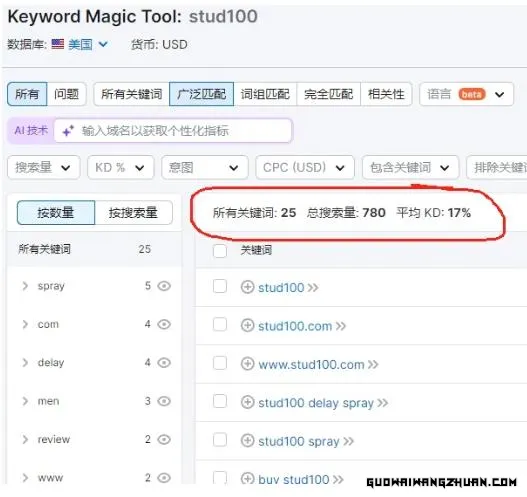
Task: Select 所有关键词 25 row in sidebar
Action: (x=94, y=249)
